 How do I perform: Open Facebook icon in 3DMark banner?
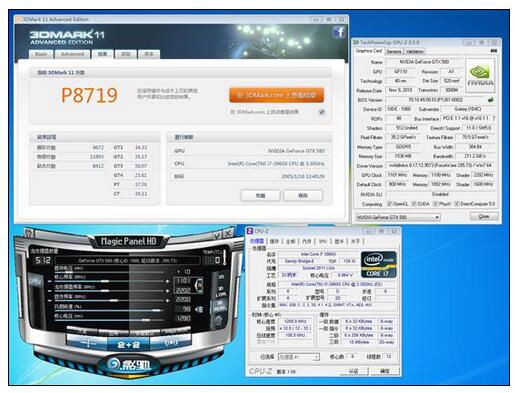[340, 32]
